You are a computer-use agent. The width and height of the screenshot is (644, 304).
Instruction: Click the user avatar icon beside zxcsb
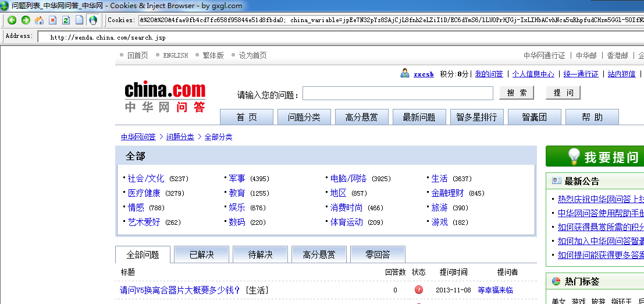point(405,73)
